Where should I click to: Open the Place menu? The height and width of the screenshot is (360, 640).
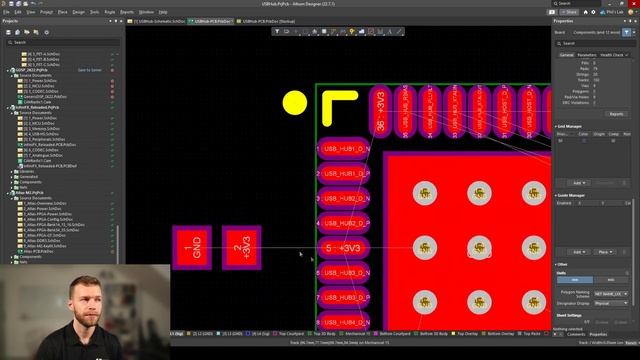pos(62,12)
